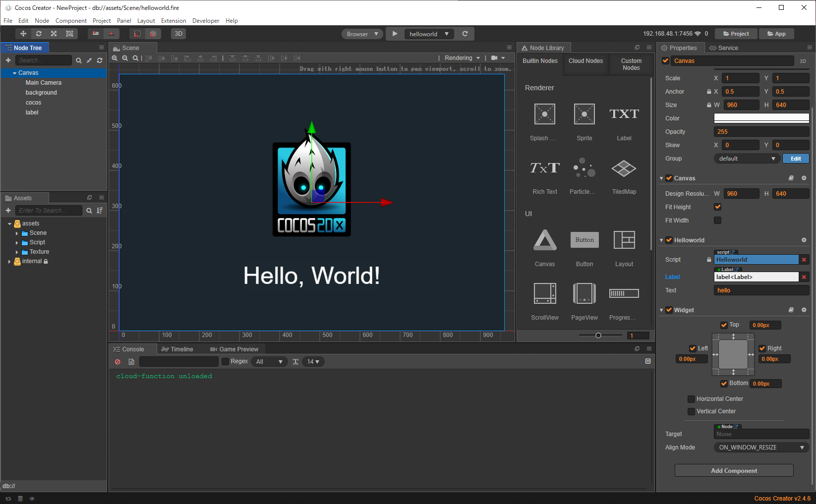
Task: Click the Canvas color swatch in Properties
Action: [761, 118]
